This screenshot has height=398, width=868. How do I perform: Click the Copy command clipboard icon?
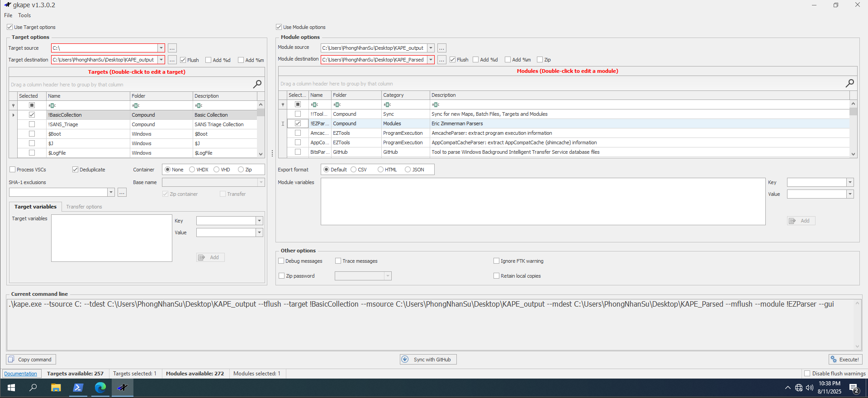point(12,360)
